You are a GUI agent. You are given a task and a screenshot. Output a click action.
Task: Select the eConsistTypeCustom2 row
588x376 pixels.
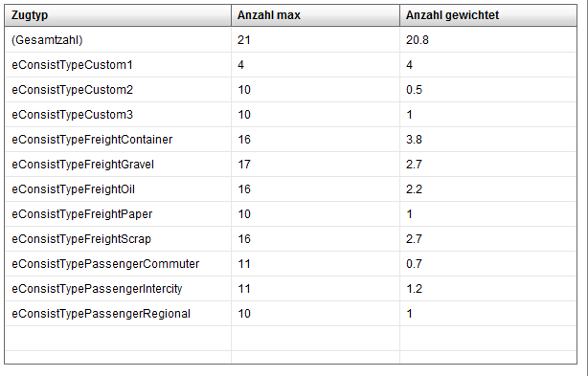tap(290, 90)
